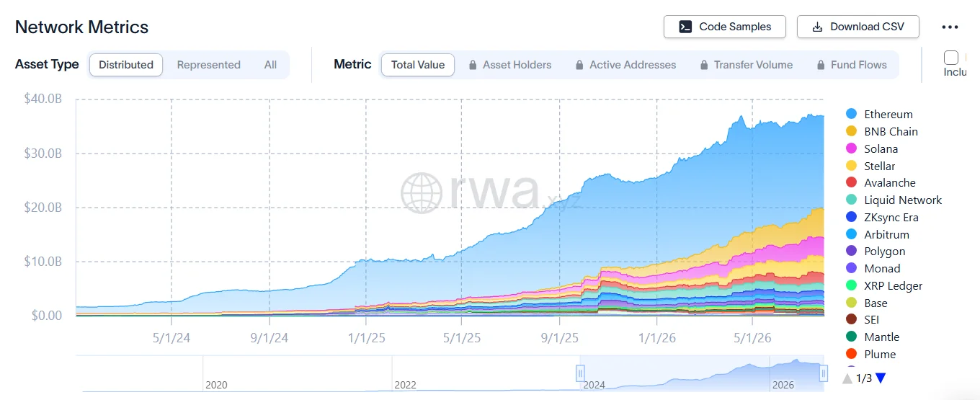The width and height of the screenshot is (980, 400).
Task: Select All asset type
Action: click(270, 65)
